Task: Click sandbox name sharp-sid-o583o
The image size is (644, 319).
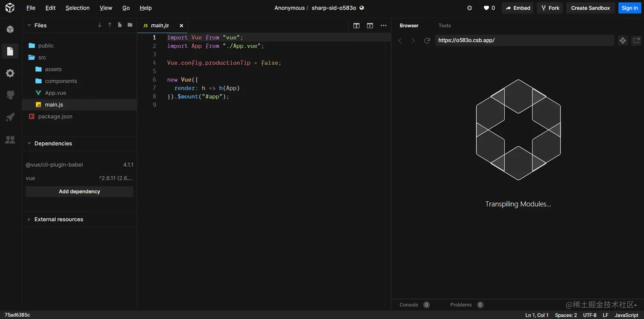Action: [333, 8]
